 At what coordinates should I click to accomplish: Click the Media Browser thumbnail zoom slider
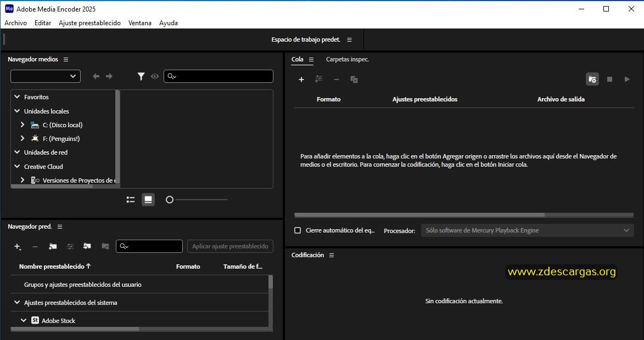(x=198, y=200)
